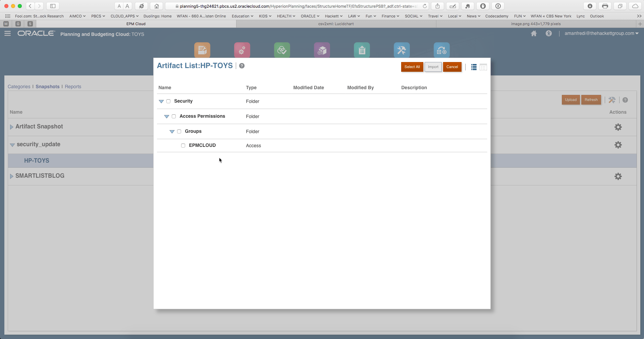Expand the Artifact Snapshot row

[x=12, y=127]
